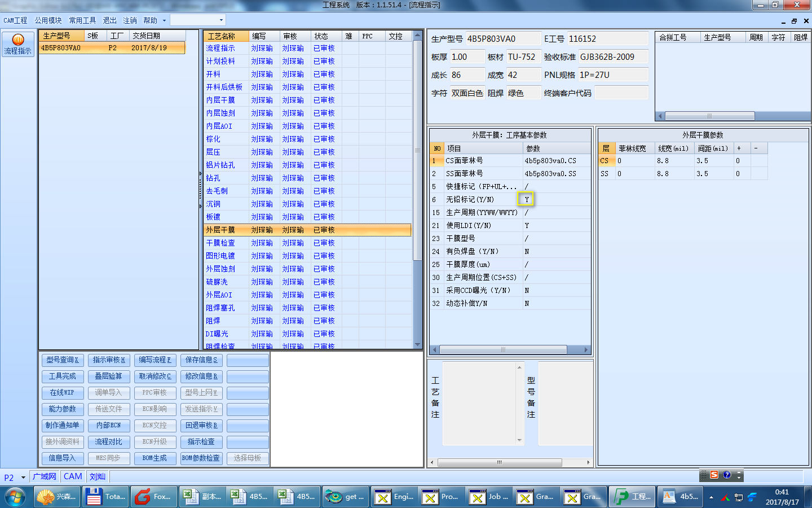
Task: Click the 指示审核 button
Action: [109, 360]
